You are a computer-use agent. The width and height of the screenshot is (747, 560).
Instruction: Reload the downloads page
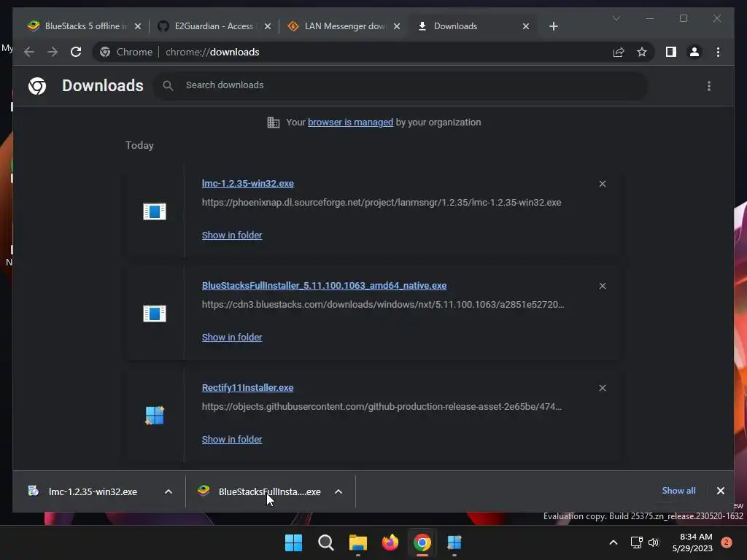click(76, 52)
